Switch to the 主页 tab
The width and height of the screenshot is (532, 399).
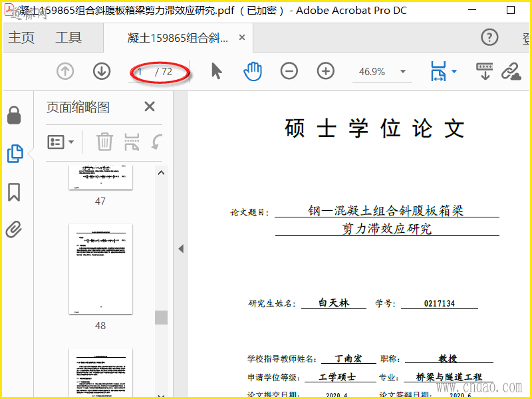pos(21,37)
